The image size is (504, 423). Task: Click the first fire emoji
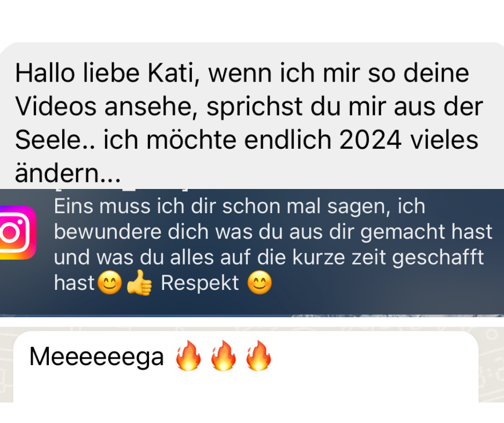[x=188, y=356]
